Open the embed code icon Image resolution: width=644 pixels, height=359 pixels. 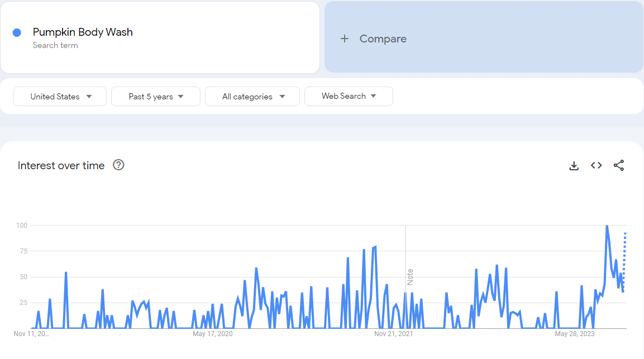(596, 165)
